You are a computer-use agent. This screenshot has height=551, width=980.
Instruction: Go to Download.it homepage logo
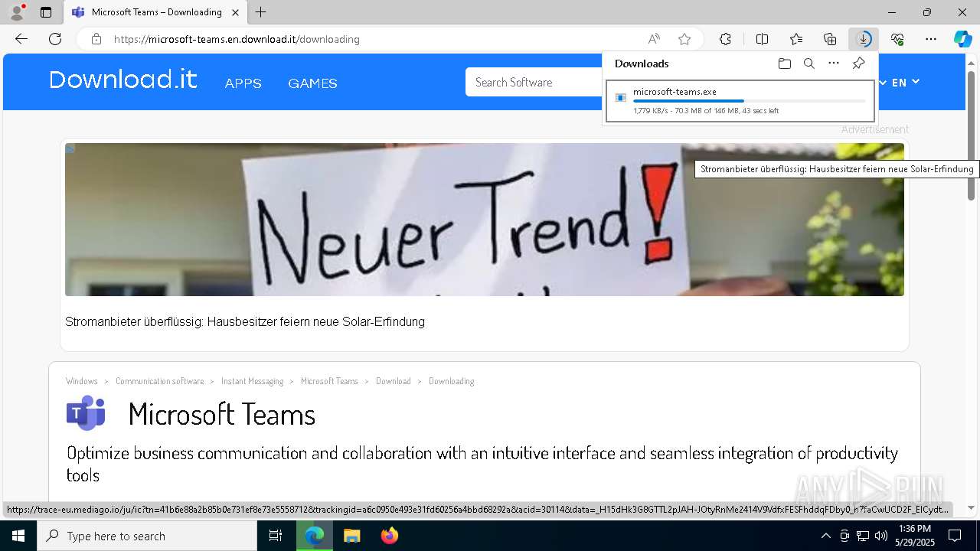[x=123, y=80]
